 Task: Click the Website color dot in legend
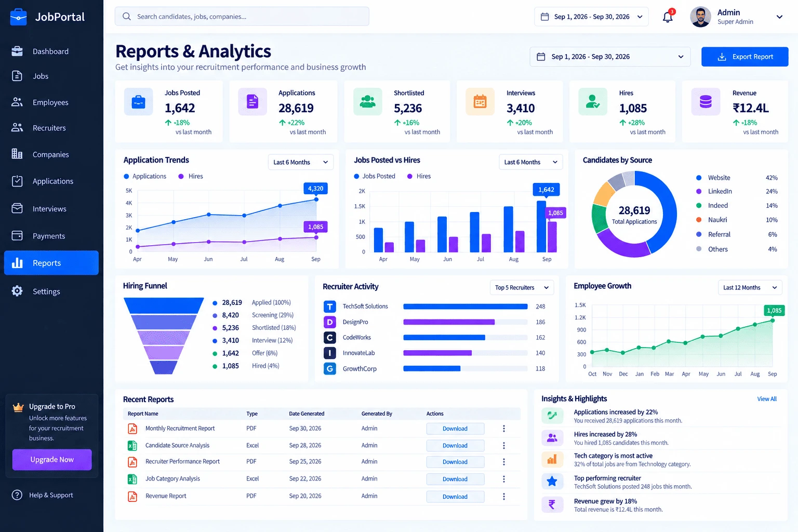click(x=699, y=178)
